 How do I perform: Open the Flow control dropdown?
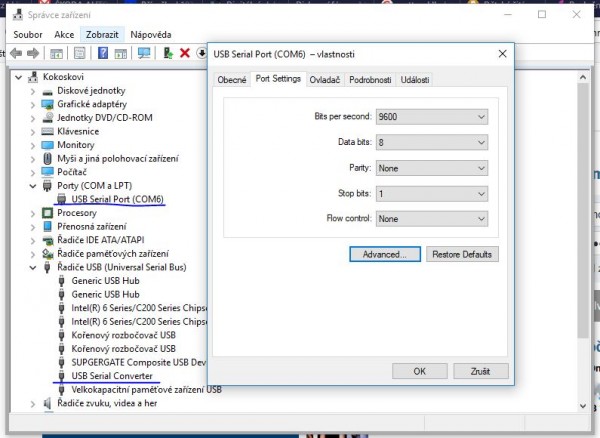pos(432,219)
